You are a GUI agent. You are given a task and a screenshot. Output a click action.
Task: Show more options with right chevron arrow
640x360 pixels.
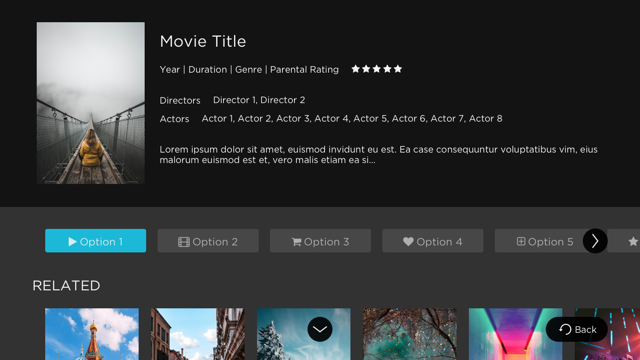[595, 241]
